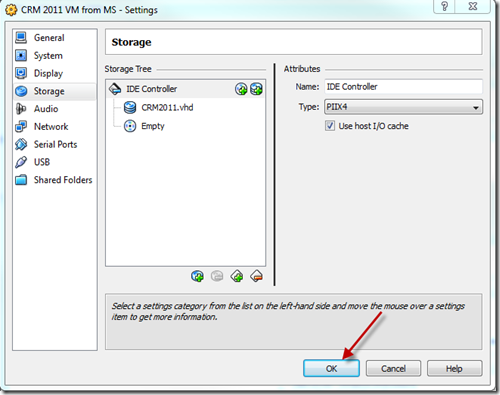Click the Help button
Screen dimensions: 500x395
click(454, 368)
